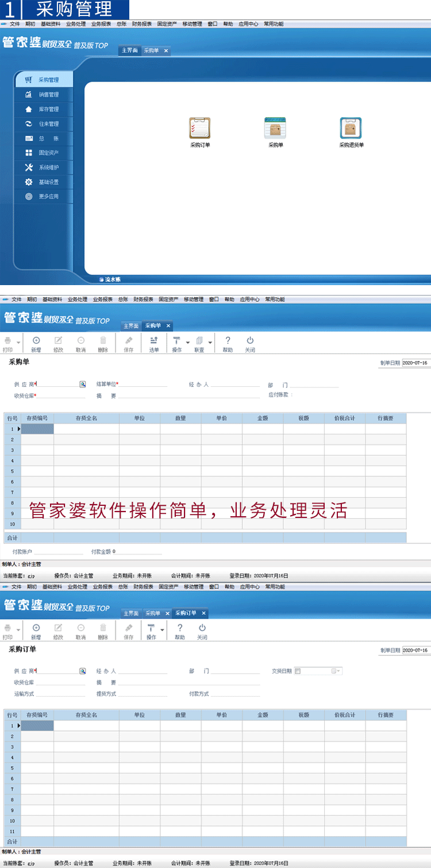Click 保存 in the 采购单 window toolbar
Image resolution: width=431 pixels, height=868 pixels.
[129, 344]
